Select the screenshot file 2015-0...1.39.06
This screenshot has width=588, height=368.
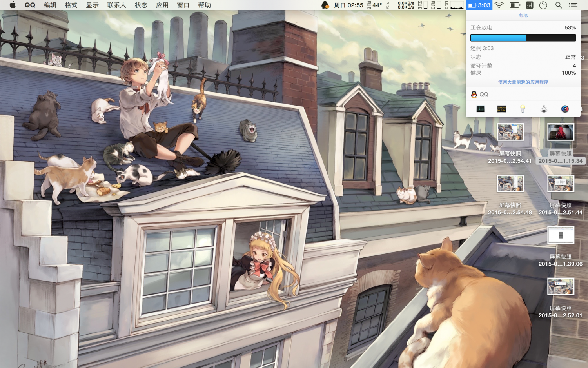click(x=561, y=247)
